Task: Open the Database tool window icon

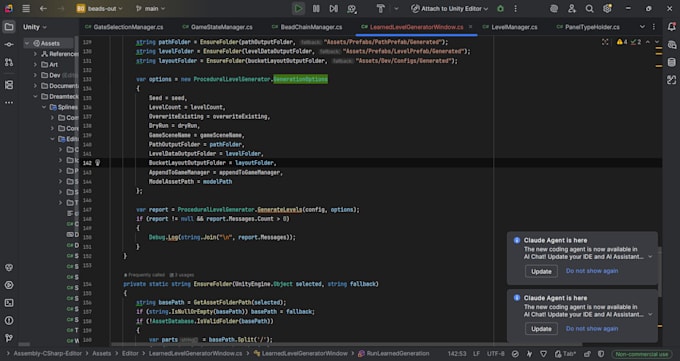Action: pos(671,62)
